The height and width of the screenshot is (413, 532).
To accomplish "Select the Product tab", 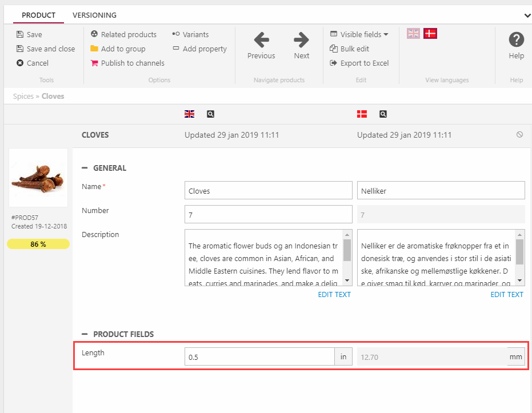I will [x=38, y=15].
